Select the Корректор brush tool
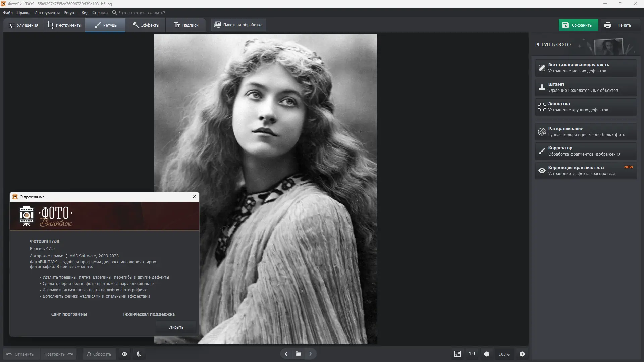The width and height of the screenshot is (644, 362). [585, 151]
